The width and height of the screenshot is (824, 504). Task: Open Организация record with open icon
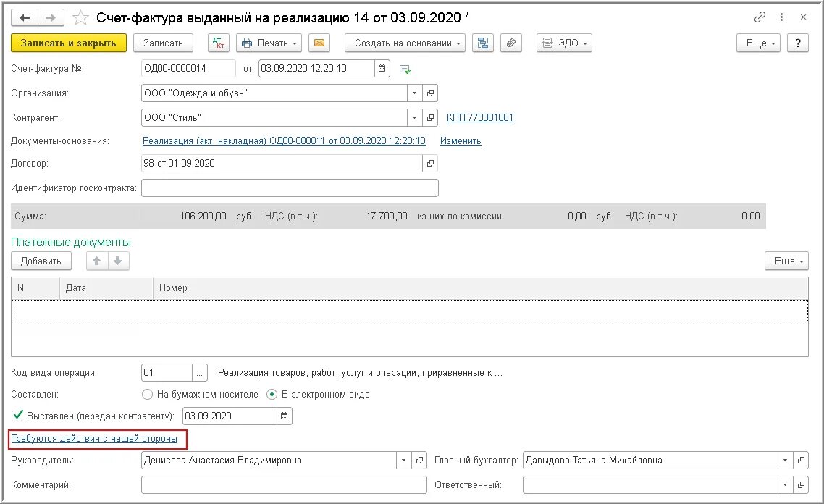[x=430, y=93]
